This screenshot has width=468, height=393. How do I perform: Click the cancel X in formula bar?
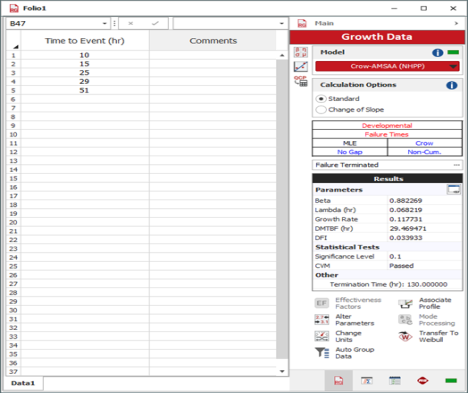131,23
